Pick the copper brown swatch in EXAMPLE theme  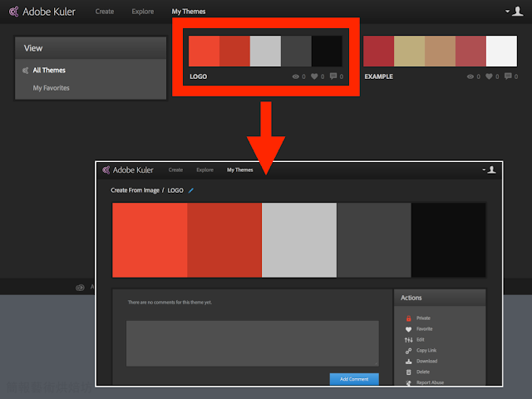pos(440,52)
